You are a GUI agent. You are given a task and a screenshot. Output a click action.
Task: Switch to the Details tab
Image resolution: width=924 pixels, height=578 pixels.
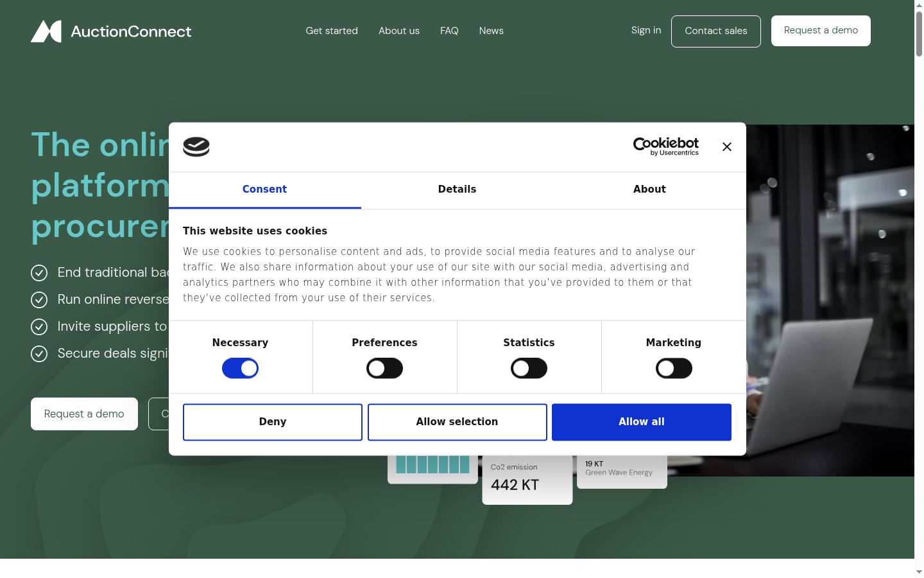pyautogui.click(x=457, y=189)
